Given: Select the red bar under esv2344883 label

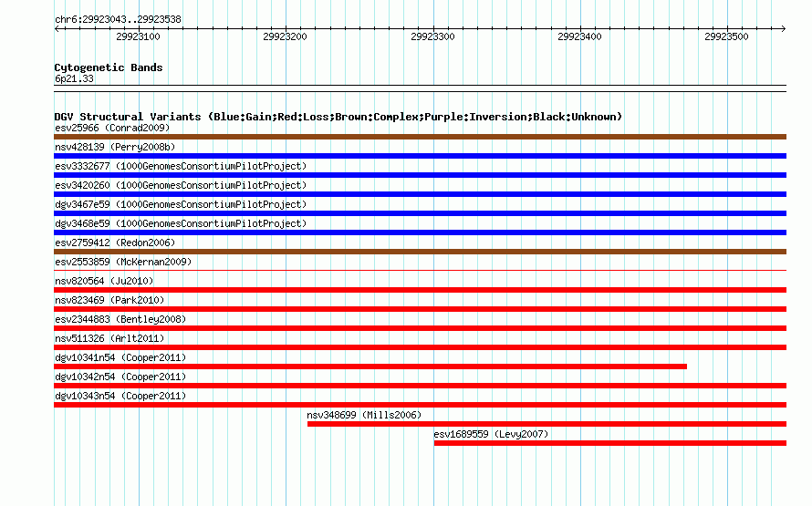Looking at the screenshot, I should tap(420, 328).
